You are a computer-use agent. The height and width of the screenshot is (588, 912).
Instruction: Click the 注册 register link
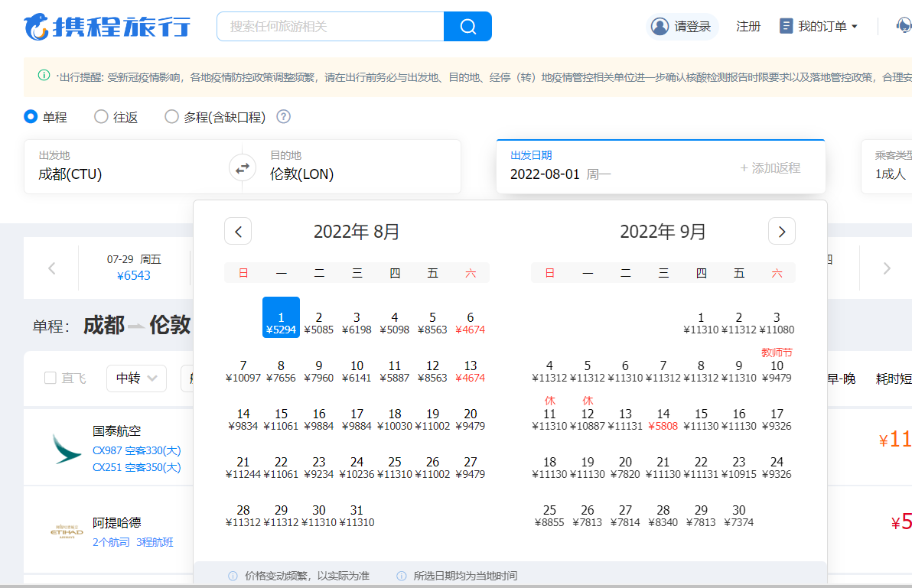(748, 27)
